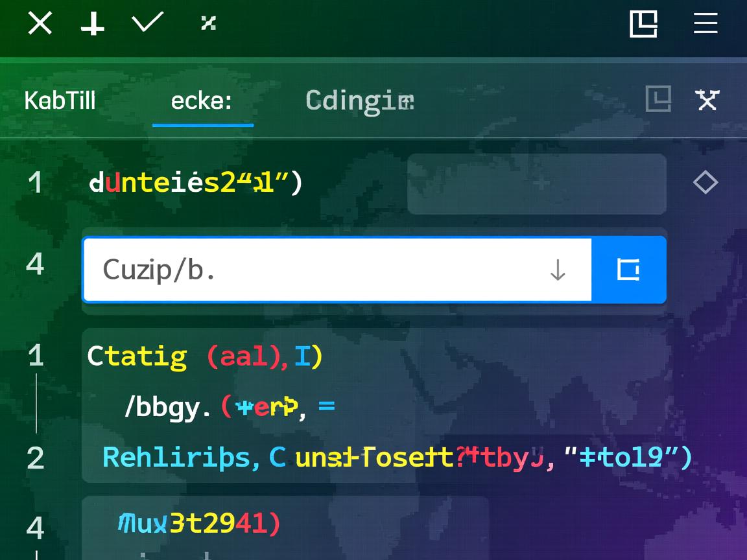The height and width of the screenshot is (560, 747).
Task: Click the gray box beside the dunteies line
Action: (536, 184)
